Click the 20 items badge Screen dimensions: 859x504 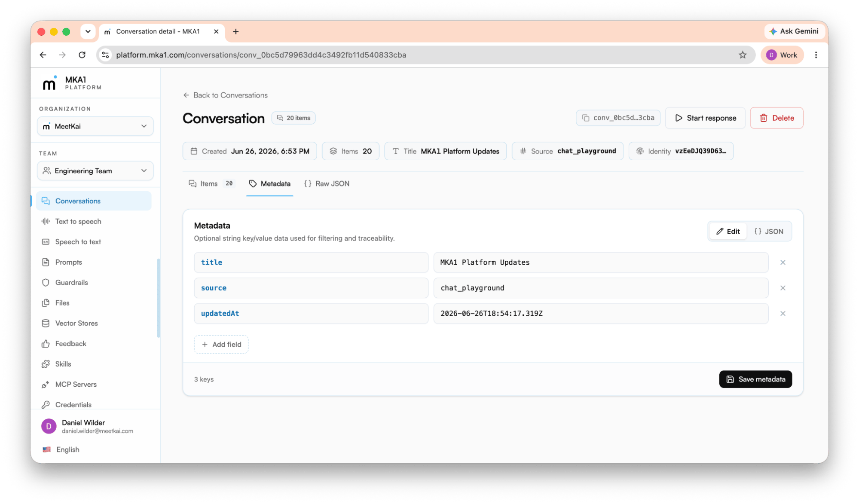point(293,118)
